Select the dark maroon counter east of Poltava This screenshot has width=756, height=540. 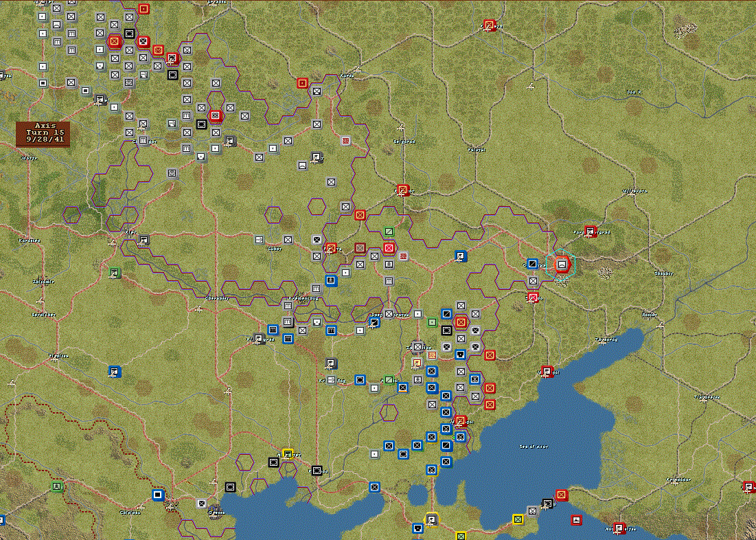pos(360,248)
